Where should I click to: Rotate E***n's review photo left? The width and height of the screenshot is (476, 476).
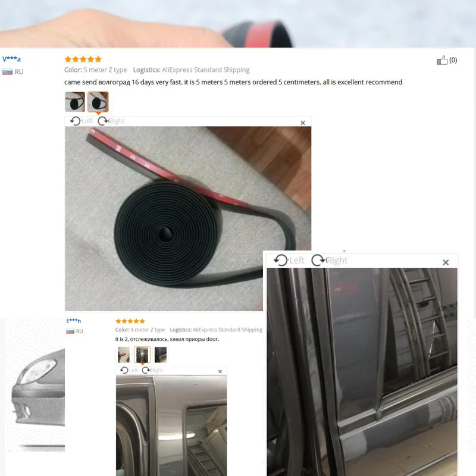tap(129, 370)
